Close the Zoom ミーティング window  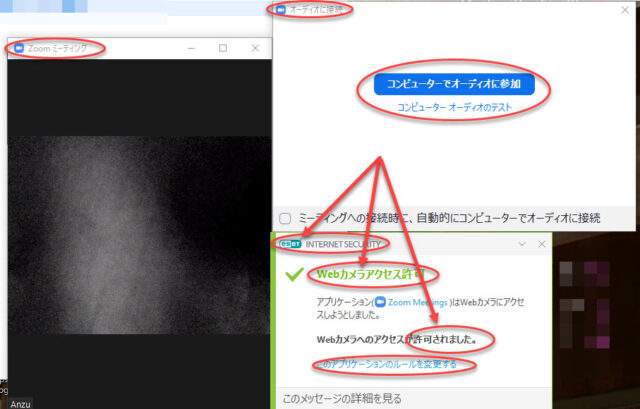point(256,48)
